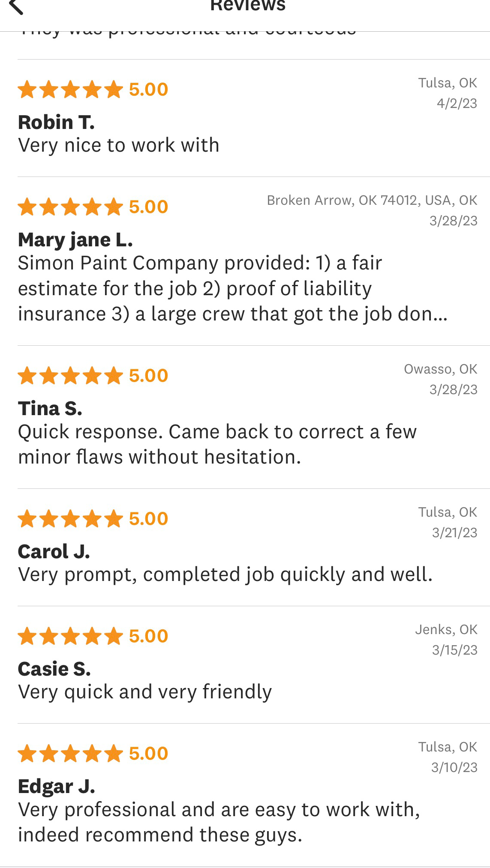Tap the 3/21/23 review date
This screenshot has width=490, height=868.
(x=454, y=533)
